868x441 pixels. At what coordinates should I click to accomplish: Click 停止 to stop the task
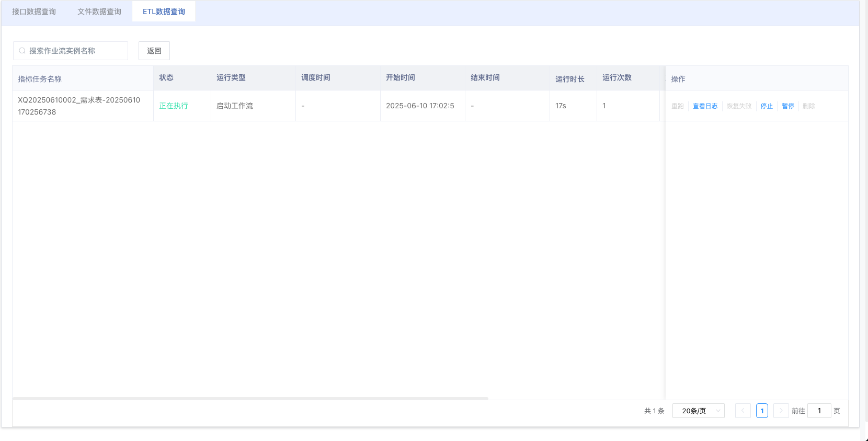coord(767,106)
